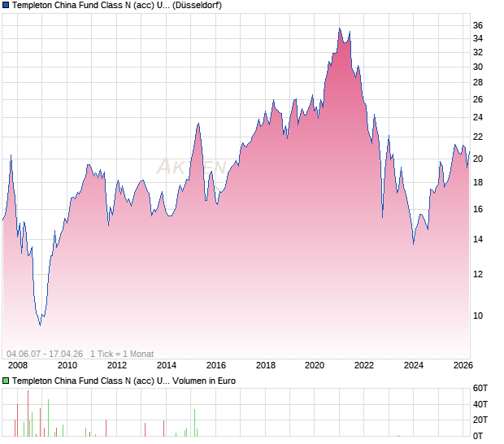Click the date range '04.06.07 - 17.04.26'
504x444 pixels.
[x=45, y=354]
